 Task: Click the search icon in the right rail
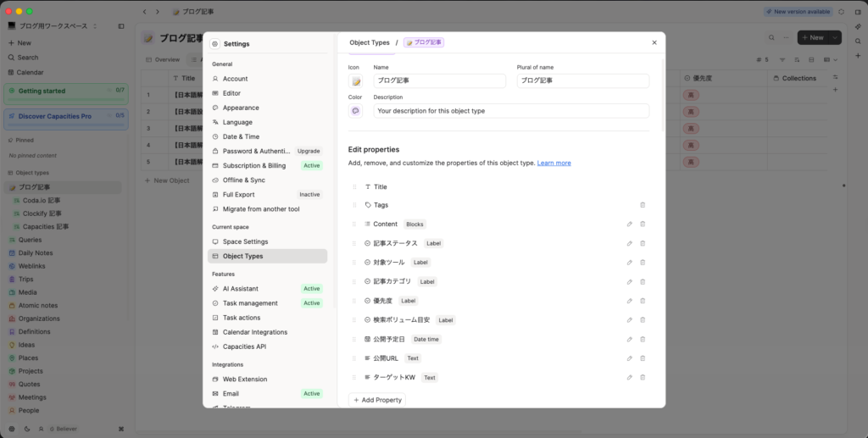858,41
